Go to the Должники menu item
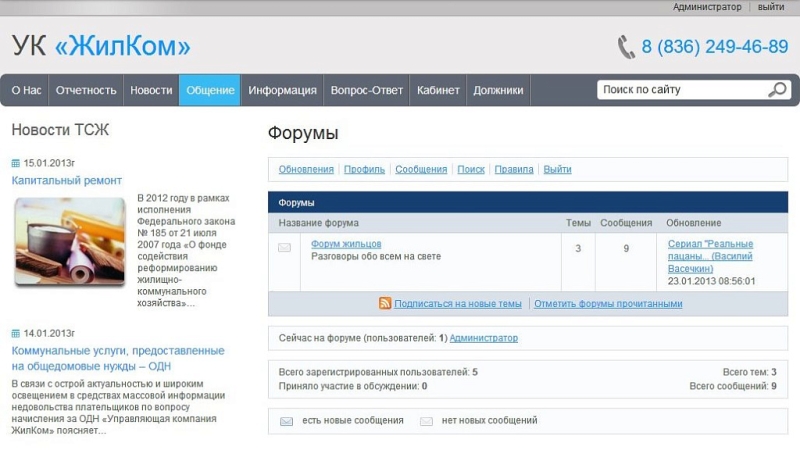Viewport: 800px width, 450px height. (x=498, y=90)
